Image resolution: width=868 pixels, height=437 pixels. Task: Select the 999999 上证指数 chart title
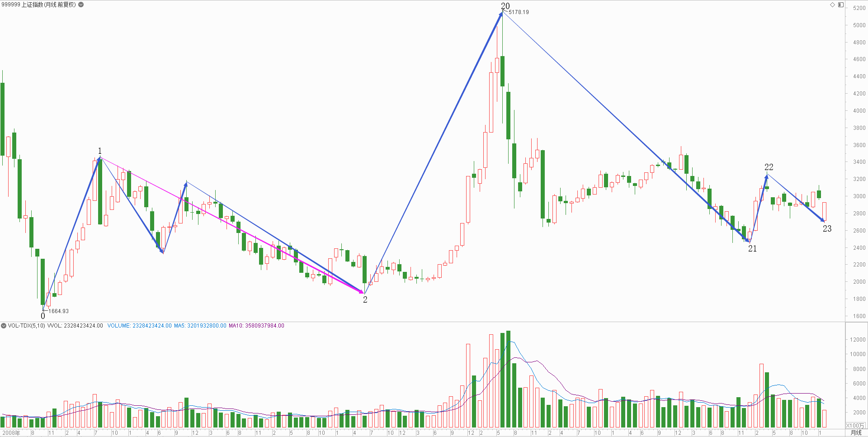click(x=38, y=5)
